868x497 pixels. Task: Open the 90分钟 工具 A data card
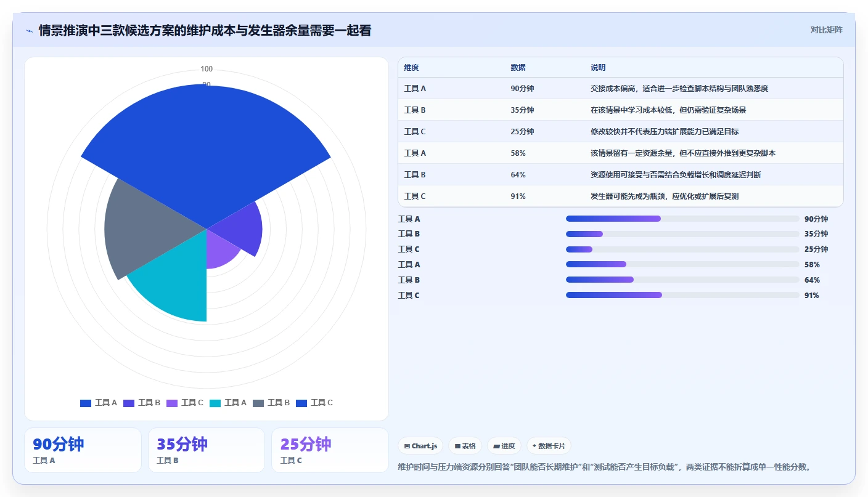[83, 450]
